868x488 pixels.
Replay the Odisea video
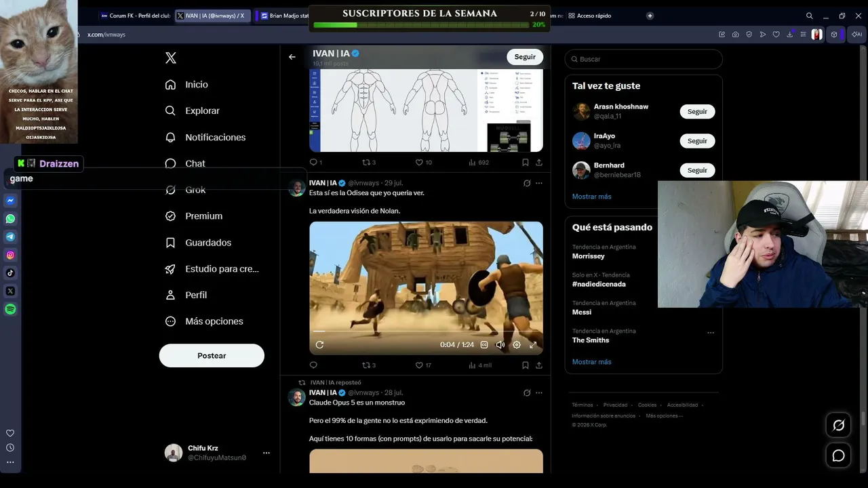tap(319, 345)
